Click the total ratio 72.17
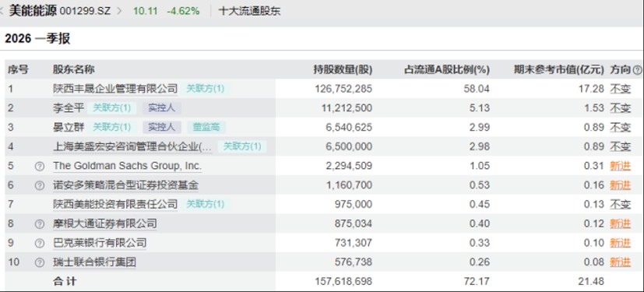This screenshot has width=644, height=292. tap(477, 281)
